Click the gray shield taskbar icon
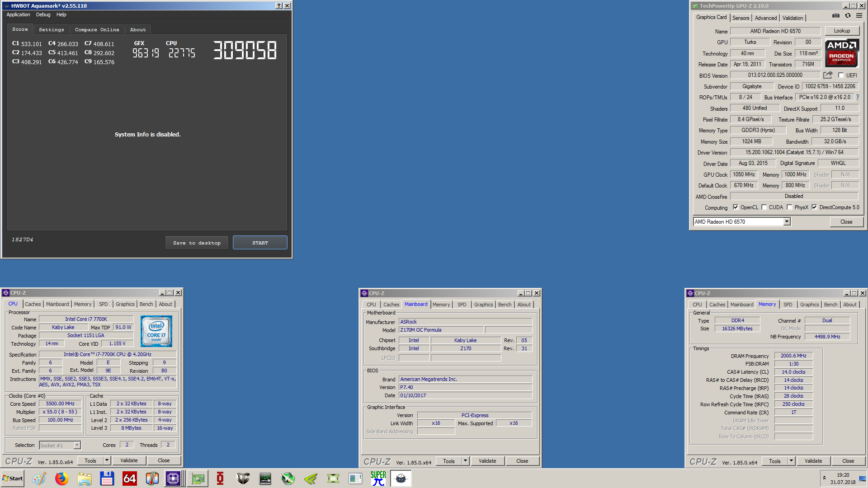The width and height of the screenshot is (868, 488). tap(243, 479)
